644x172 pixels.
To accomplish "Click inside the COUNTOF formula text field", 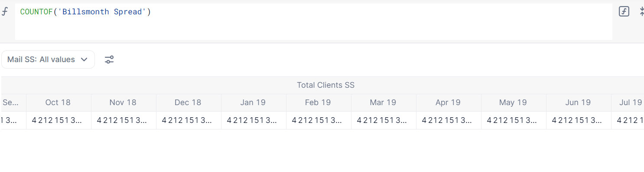I will [x=314, y=22].
